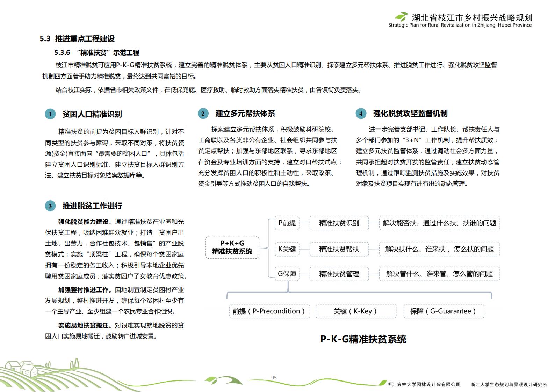Viewport: 555px width, 392px height.
Task: Click numbered circle 4 beside 强化脱贫攻坚监督机制
Action: [361, 113]
